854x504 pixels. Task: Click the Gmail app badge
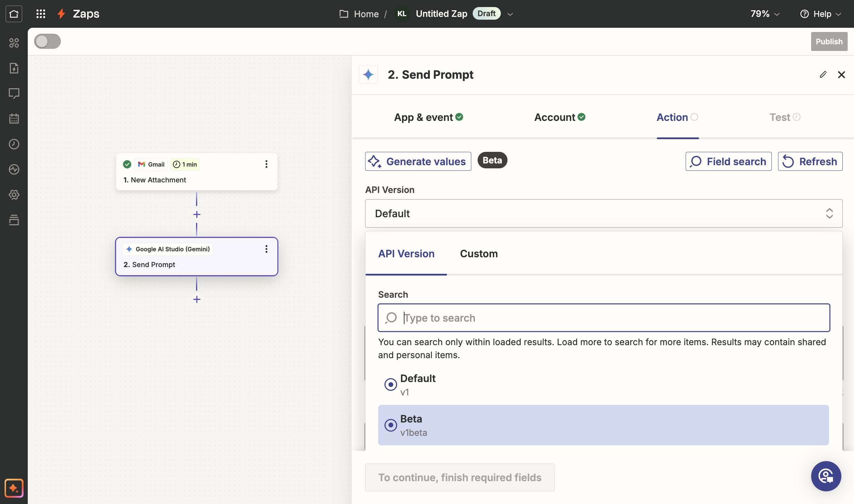(151, 164)
